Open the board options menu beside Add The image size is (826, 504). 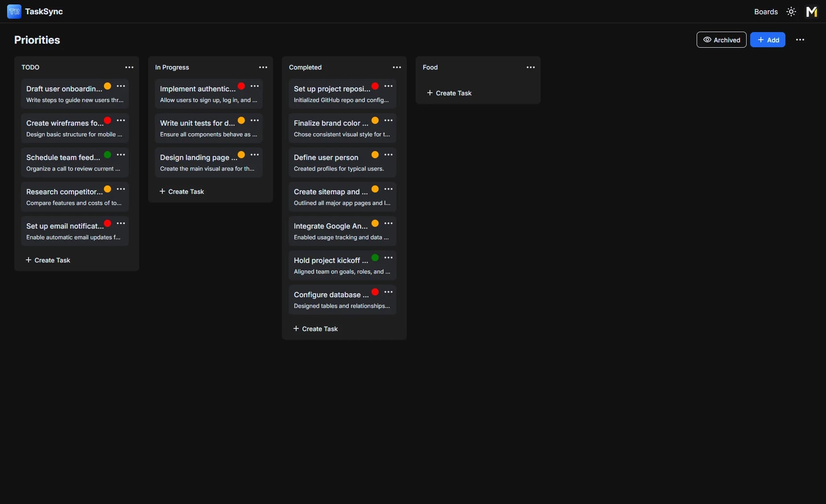(800, 40)
